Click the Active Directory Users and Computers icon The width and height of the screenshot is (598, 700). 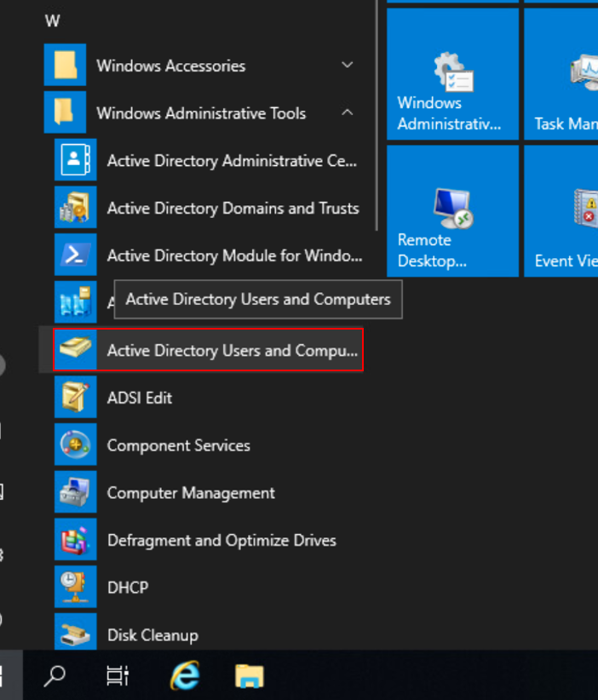[75, 350]
